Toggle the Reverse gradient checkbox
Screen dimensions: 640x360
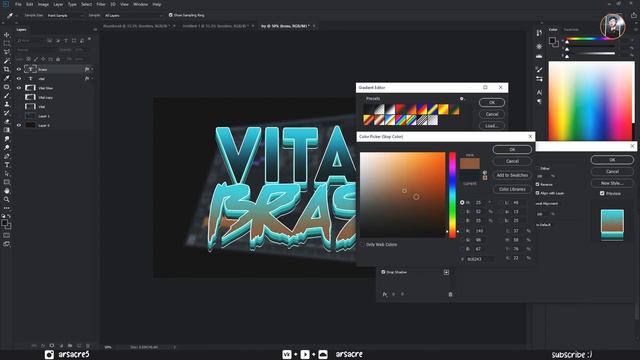click(x=538, y=184)
